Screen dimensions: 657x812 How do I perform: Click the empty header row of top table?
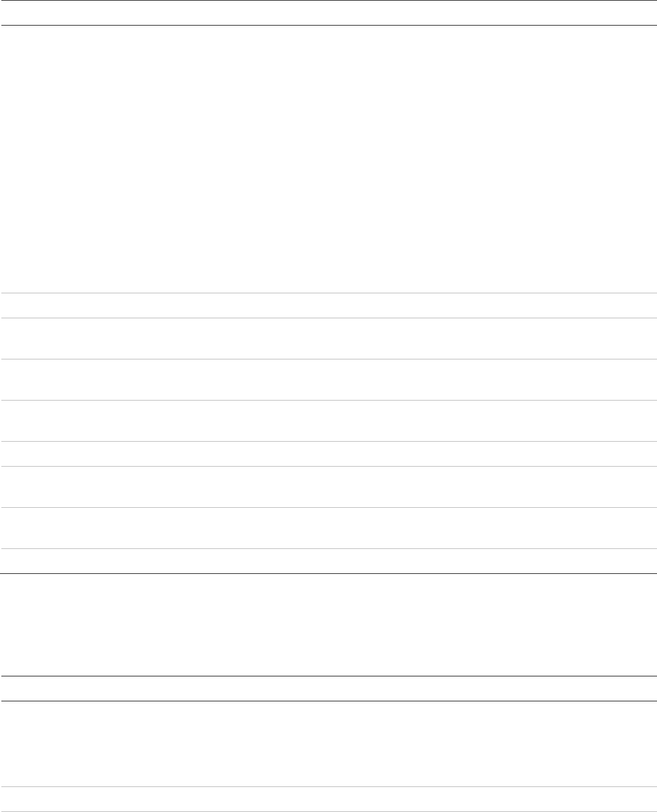[328, 13]
